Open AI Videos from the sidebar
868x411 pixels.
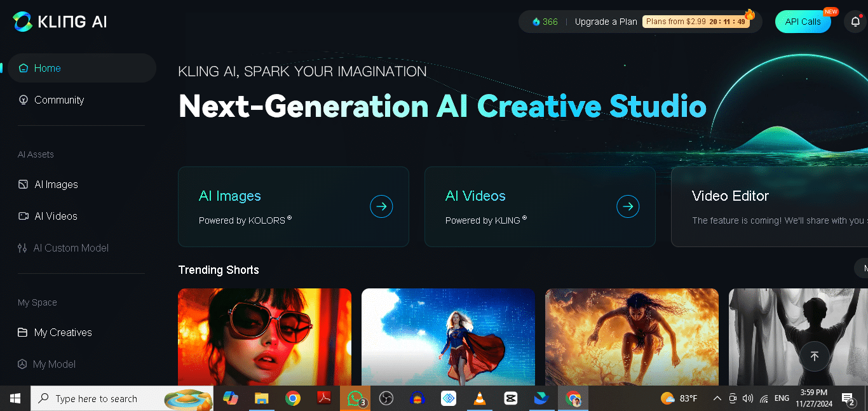(56, 216)
